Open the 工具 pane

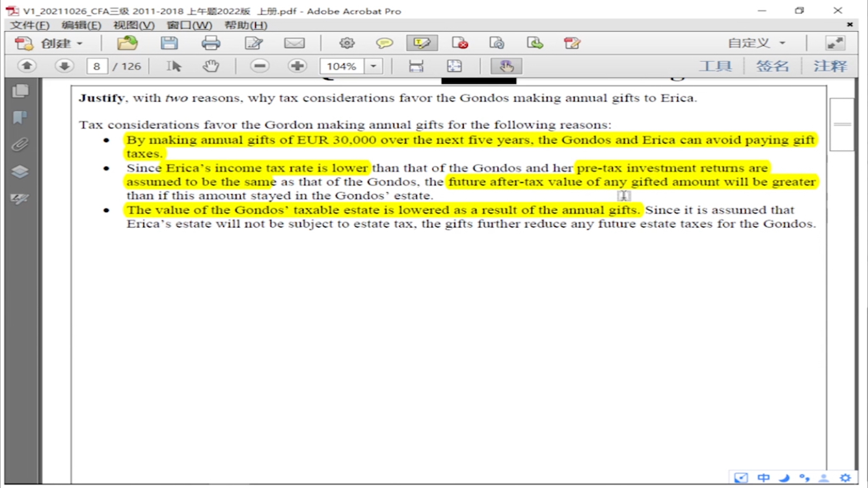pyautogui.click(x=715, y=66)
